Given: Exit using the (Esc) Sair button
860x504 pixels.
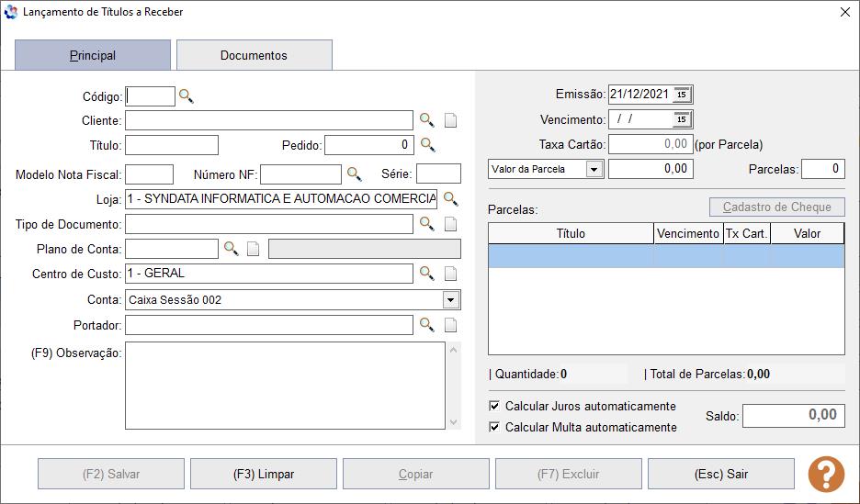Looking at the screenshot, I should pos(720,474).
